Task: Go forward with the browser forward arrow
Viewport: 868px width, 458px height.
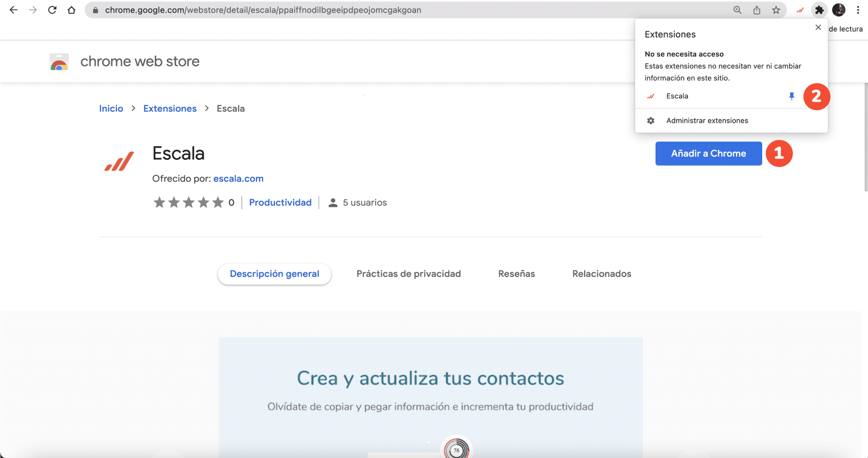Action: pos(33,10)
